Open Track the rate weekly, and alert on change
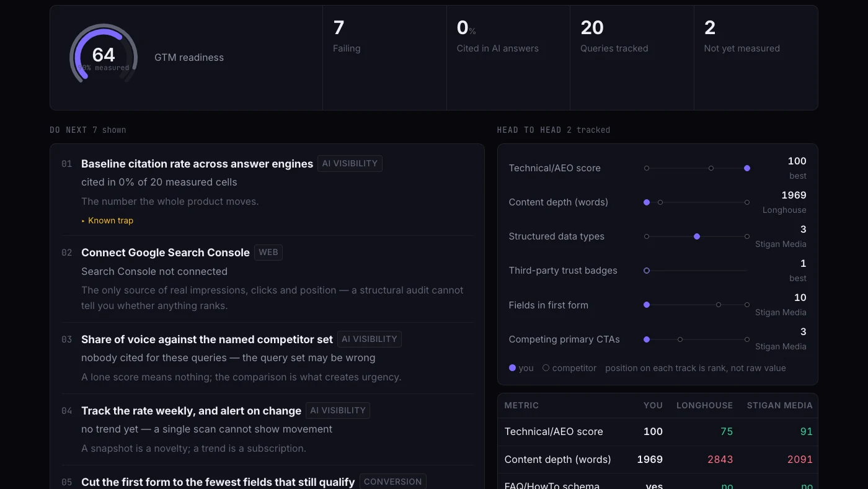Image resolution: width=868 pixels, height=489 pixels. tap(191, 411)
